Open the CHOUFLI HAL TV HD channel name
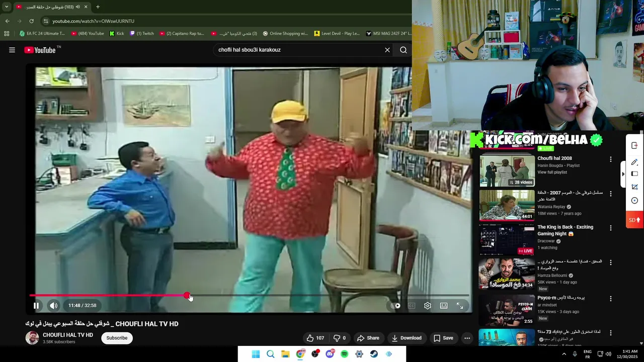644x362 pixels. click(x=68, y=335)
